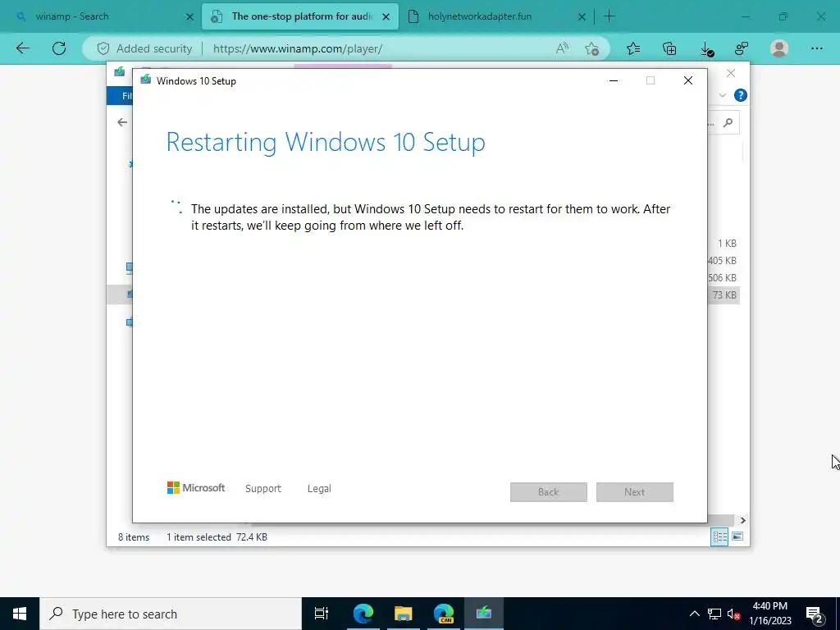
Task: Click Windows Setup taskbar icon
Action: click(484, 614)
